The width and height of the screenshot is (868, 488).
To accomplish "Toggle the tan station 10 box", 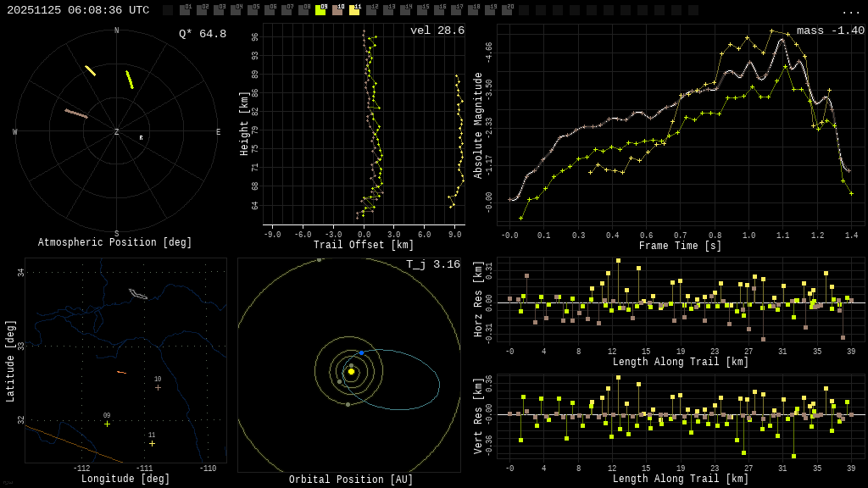I will pos(337,10).
